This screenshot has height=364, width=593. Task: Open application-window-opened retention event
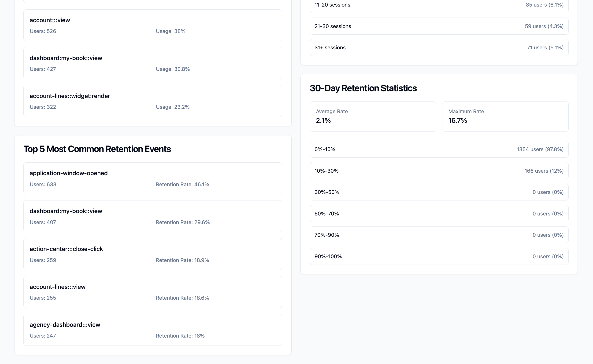coord(152,178)
